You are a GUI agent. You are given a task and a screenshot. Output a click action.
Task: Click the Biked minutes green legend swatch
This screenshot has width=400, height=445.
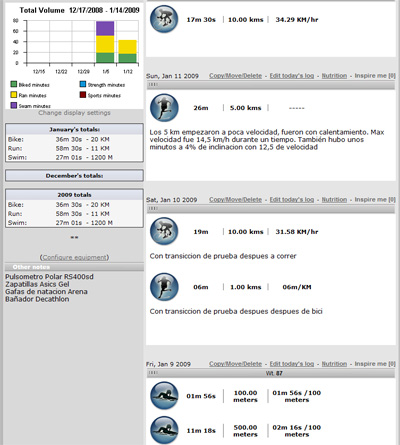click(14, 84)
